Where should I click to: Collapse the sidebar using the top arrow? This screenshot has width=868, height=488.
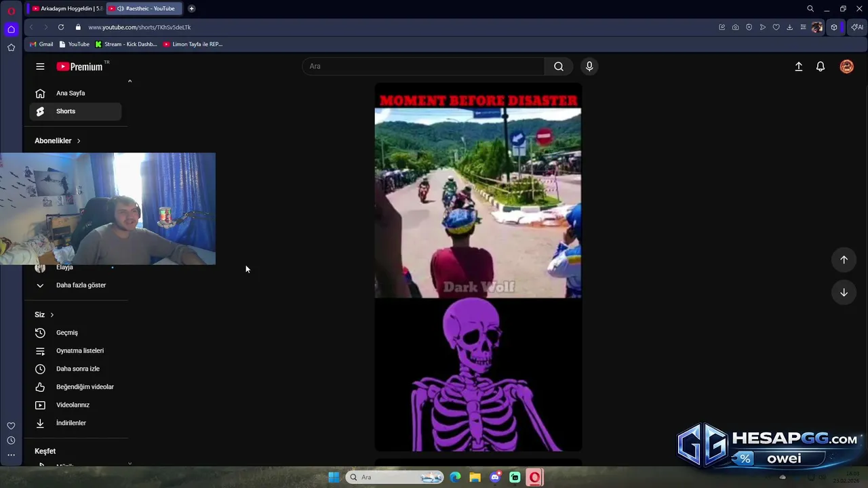[x=130, y=81]
